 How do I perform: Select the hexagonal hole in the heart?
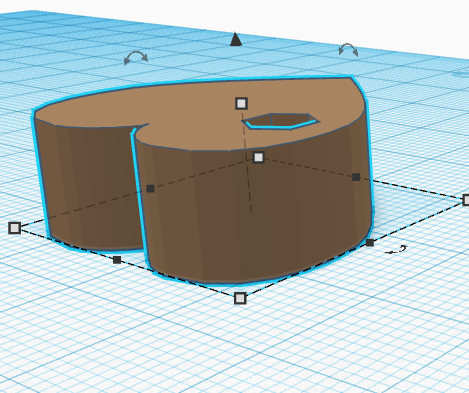coord(281,121)
